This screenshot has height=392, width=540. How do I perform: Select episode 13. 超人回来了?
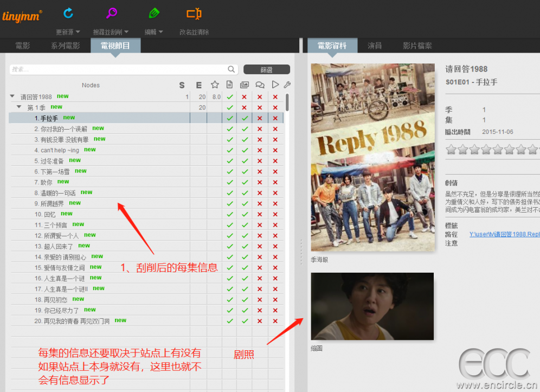coord(53,246)
